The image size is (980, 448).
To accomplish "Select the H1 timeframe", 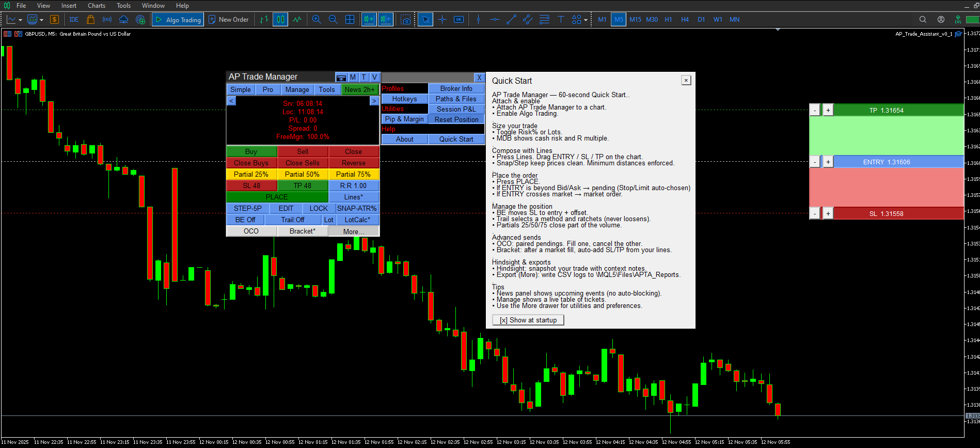I will pyautogui.click(x=668, y=20).
